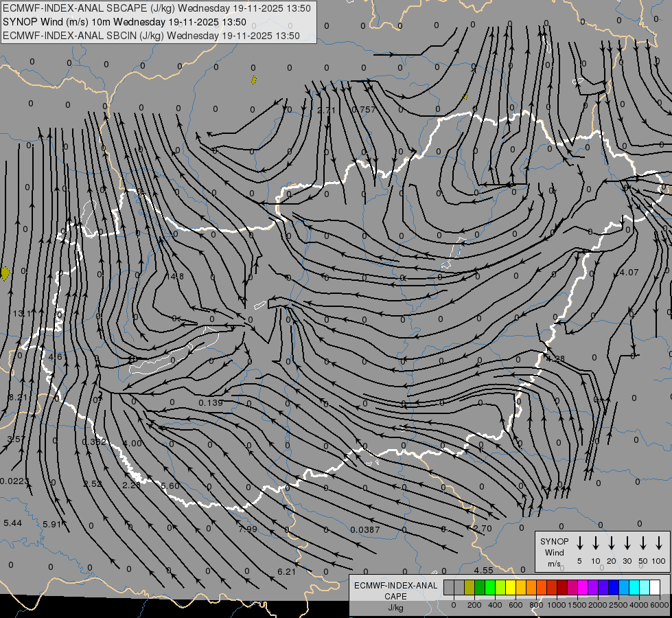Click the 600 tick label on the CAPE scale
Image resolution: width=672 pixels, height=618 pixels.
(515, 605)
